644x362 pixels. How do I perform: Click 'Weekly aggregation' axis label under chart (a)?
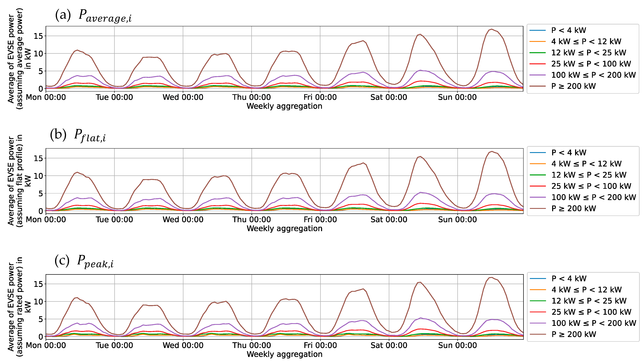click(284, 106)
